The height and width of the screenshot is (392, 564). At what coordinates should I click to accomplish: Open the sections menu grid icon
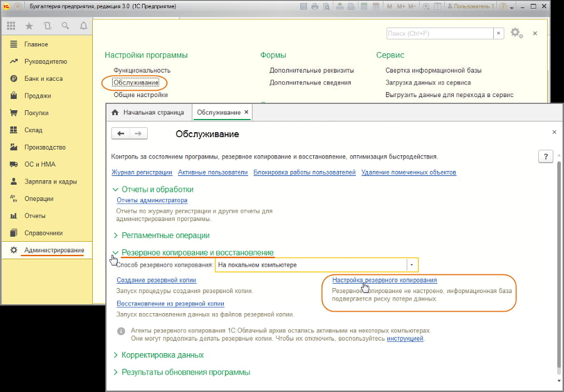tap(11, 26)
